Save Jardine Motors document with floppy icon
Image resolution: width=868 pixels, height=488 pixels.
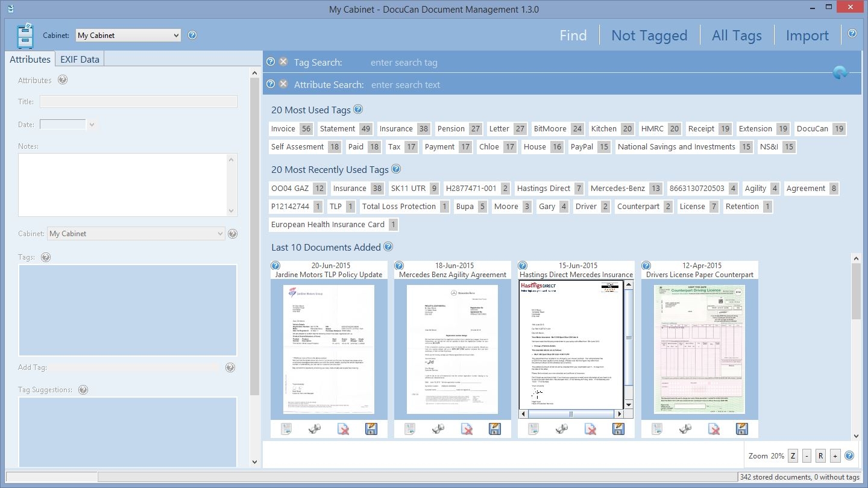point(371,429)
